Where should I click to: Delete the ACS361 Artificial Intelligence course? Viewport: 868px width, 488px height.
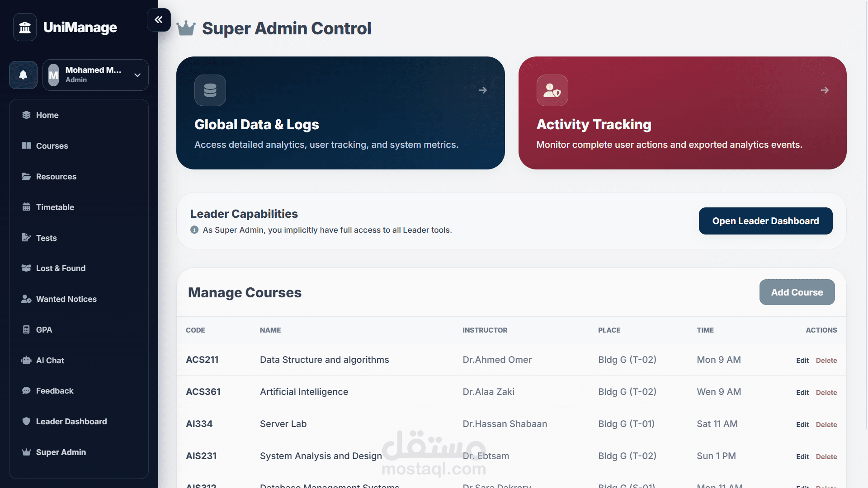click(826, 393)
